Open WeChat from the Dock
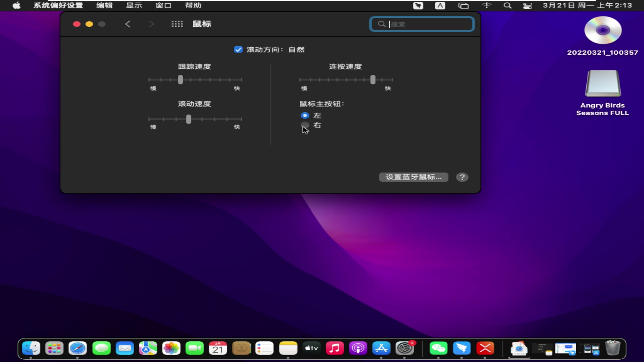Image resolution: width=644 pixels, height=362 pixels. coord(439,348)
